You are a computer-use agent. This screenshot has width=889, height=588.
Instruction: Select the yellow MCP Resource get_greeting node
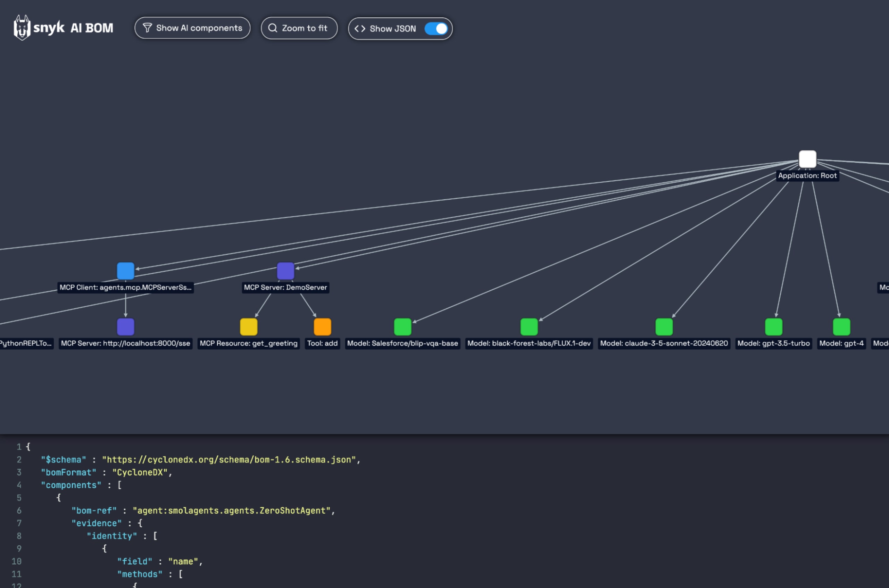point(249,326)
